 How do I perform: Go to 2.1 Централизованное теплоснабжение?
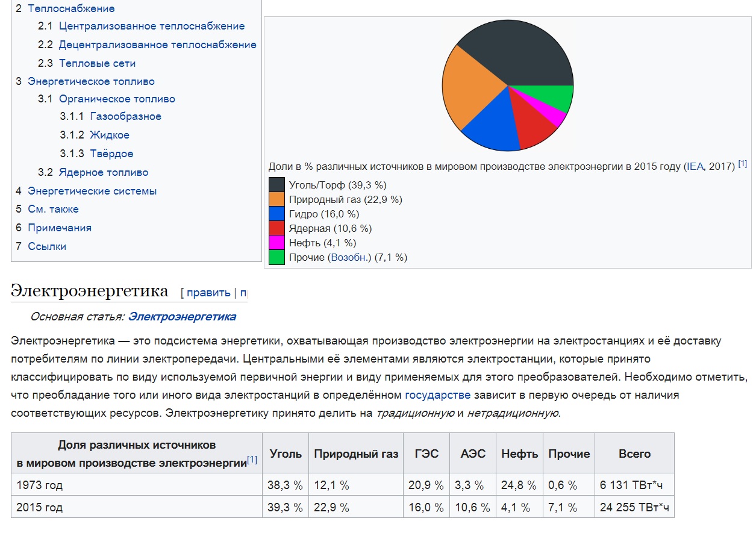pos(141,26)
